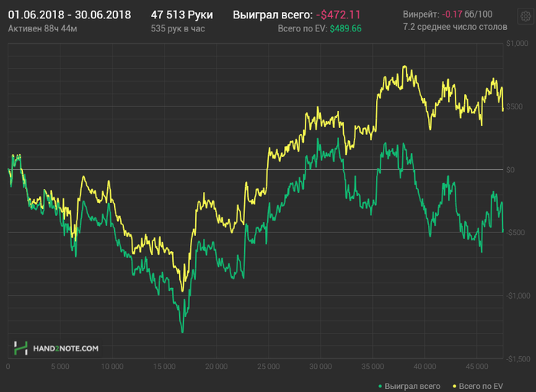Select the date range 01.06.2018 - 30.06.2018
Viewport: 536px width, 392px height.
pos(70,15)
